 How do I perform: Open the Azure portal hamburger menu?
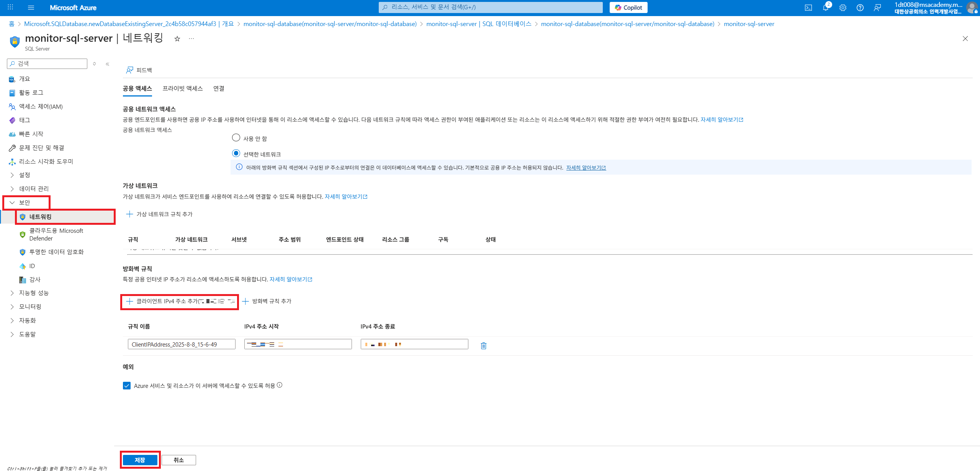[31, 8]
